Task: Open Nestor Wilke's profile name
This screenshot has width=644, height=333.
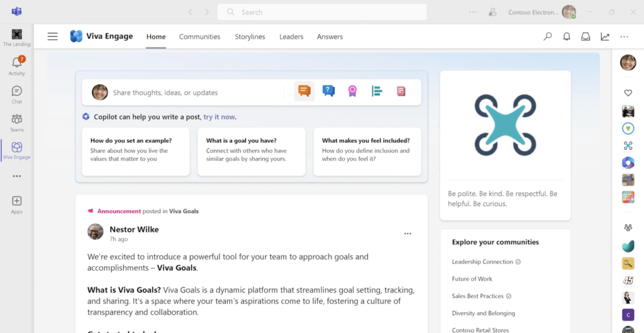Action: 134,229
